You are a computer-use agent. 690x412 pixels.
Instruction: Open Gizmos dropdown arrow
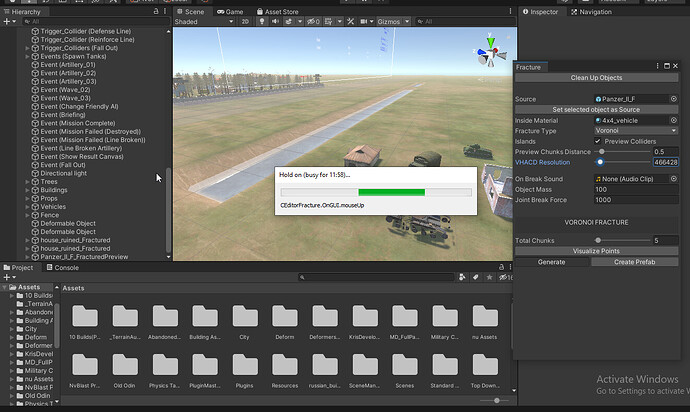tap(407, 22)
